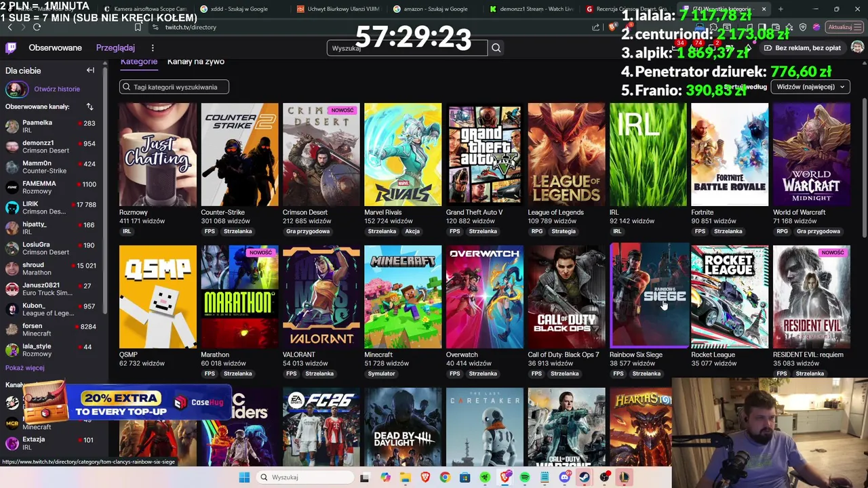Click the tag search field Tagi kategorii
868x488 pixels.
[174, 87]
